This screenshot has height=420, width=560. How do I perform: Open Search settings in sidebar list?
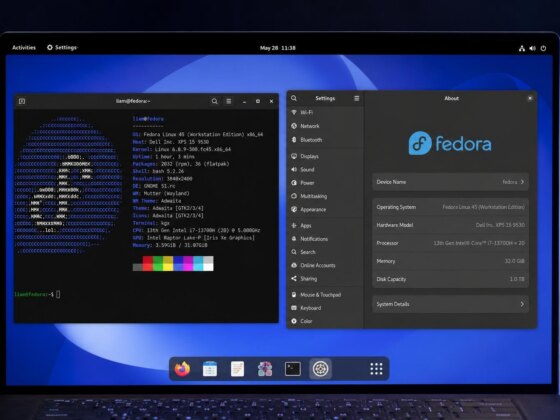tap(325, 252)
